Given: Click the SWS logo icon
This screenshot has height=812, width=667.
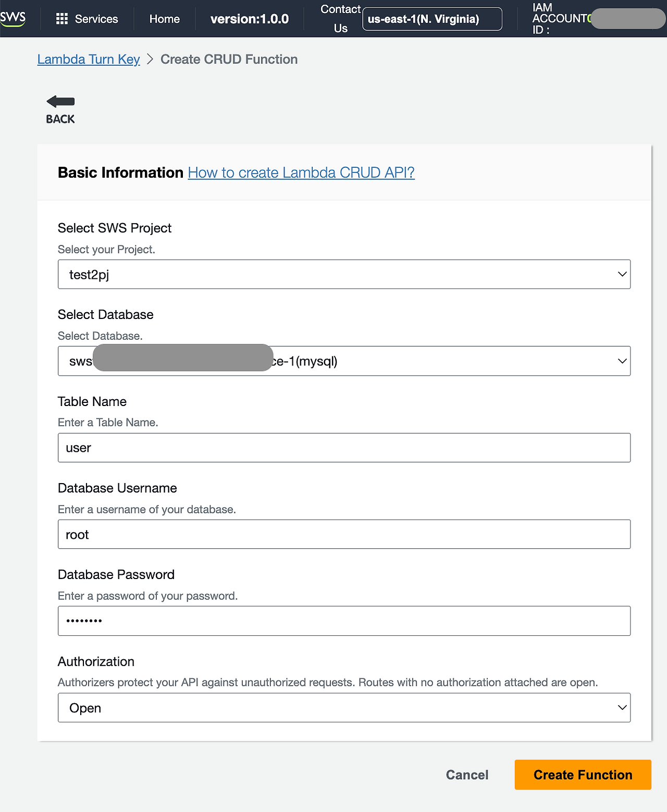Looking at the screenshot, I should click(13, 18).
